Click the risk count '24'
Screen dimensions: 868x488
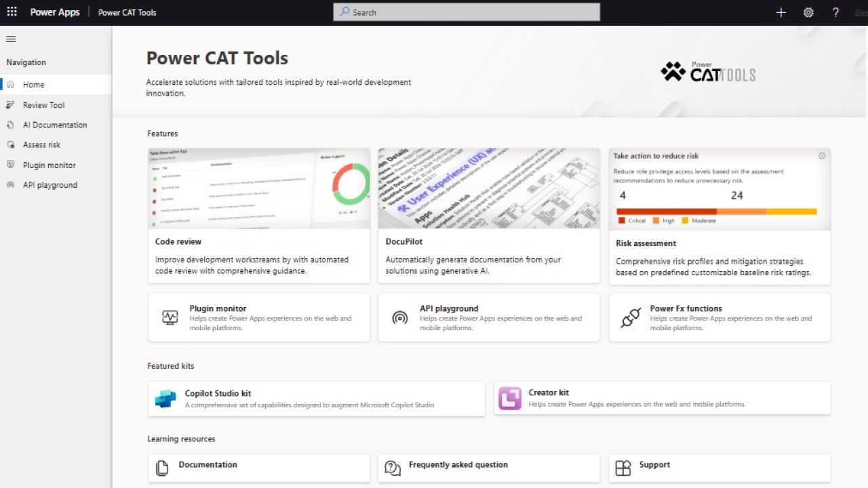[737, 195]
